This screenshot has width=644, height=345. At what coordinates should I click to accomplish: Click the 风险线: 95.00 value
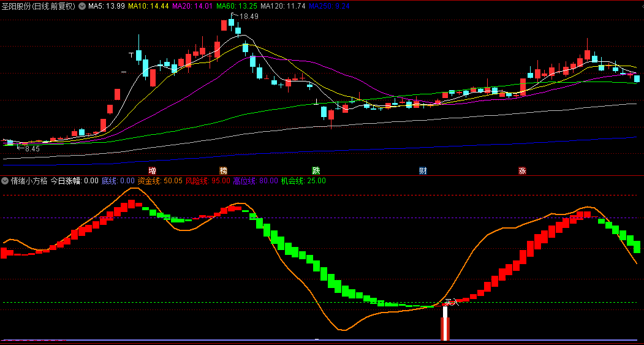208,181
